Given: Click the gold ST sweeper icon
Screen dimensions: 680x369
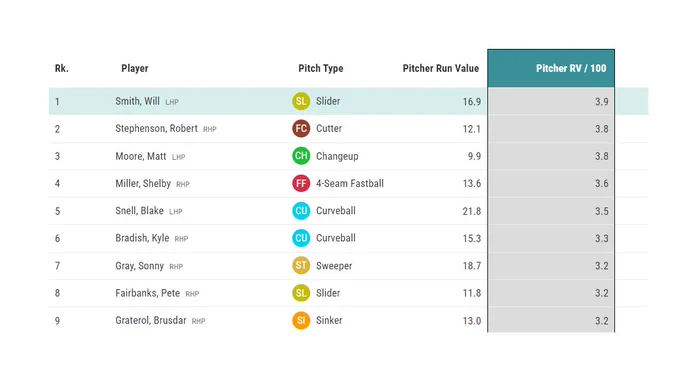Looking at the screenshot, I should point(301,265).
